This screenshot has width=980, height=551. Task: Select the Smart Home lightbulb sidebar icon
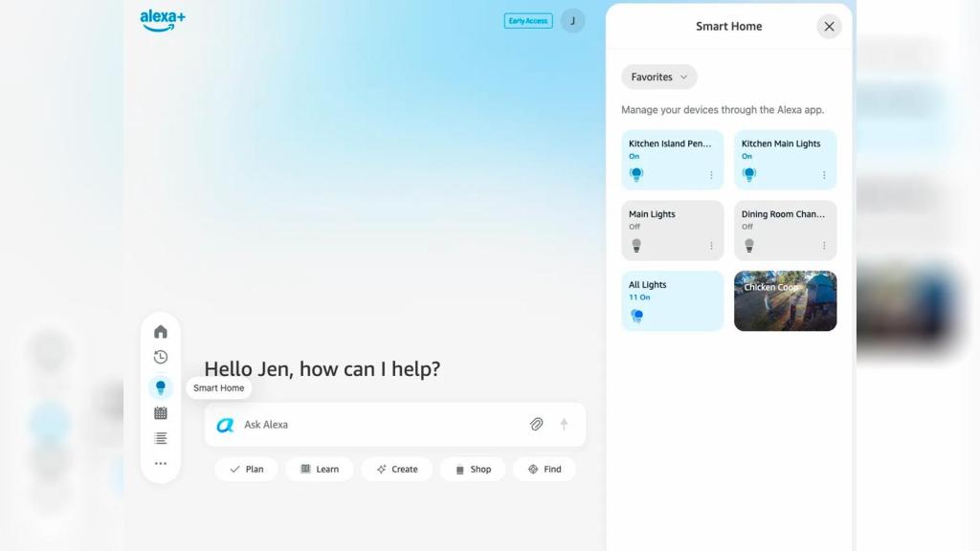click(161, 386)
